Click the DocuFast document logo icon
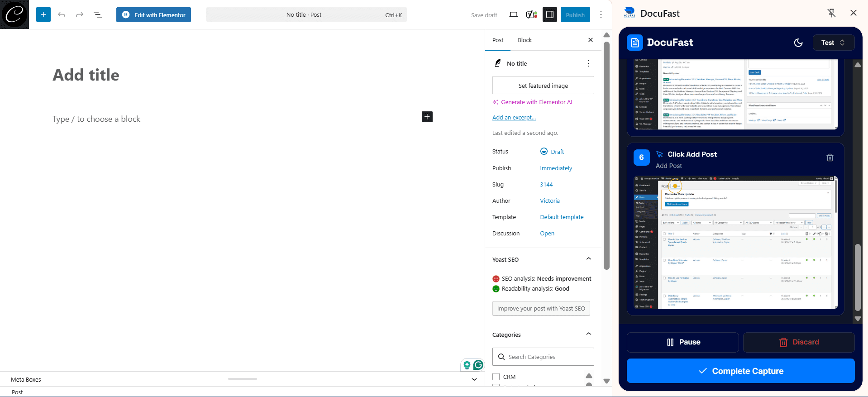The height and width of the screenshot is (397, 868). [635, 43]
